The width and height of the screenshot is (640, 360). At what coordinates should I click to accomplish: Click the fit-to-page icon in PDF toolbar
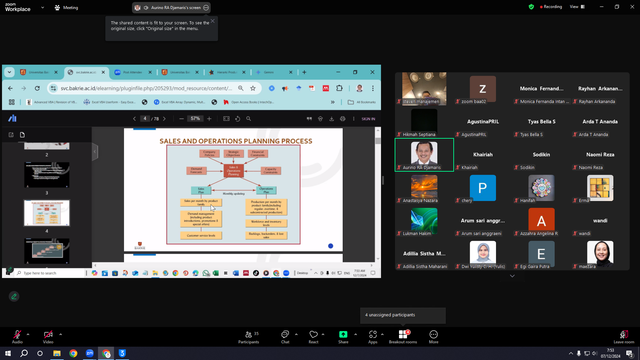click(x=226, y=119)
